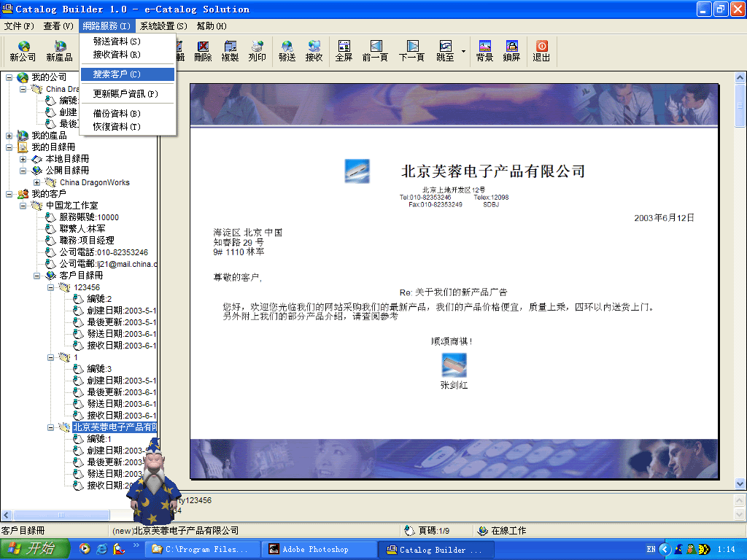The image size is (747, 560).
Task: Switch to C:\Program Files taskbar button
Action: (202, 550)
